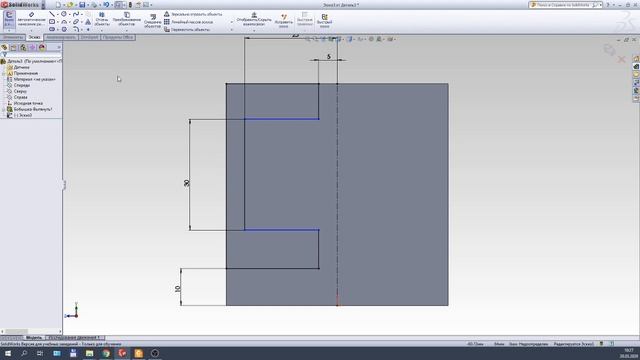Click the Rebuild traffic light icon
Screen dimensions: 640x360
coord(130,5)
